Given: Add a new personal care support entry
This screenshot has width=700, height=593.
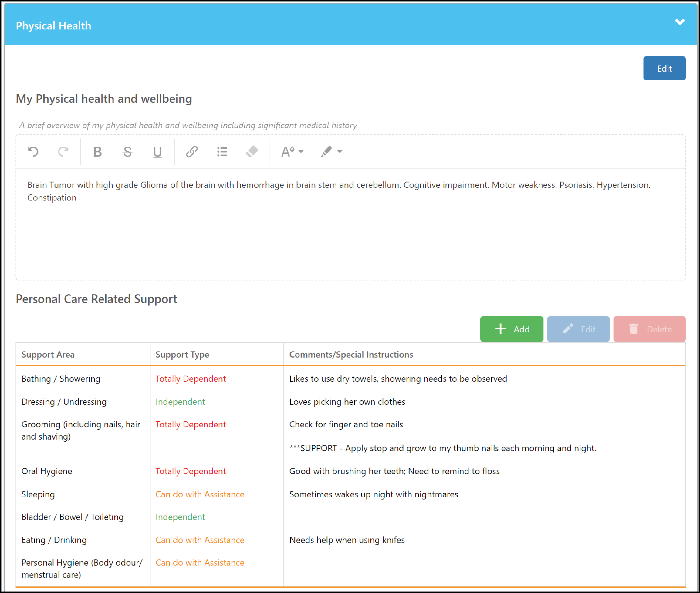Looking at the screenshot, I should pos(511,329).
